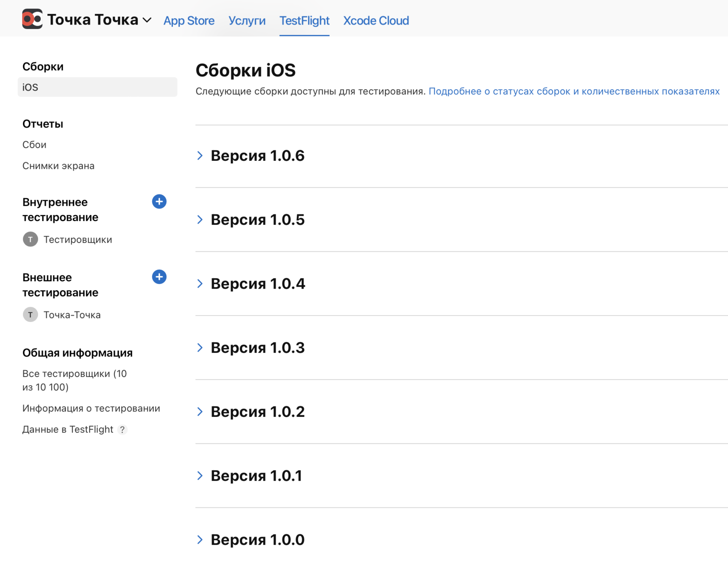Viewport: 728px width, 569px height.
Task: Open Сбои crash reports
Action: (x=34, y=145)
